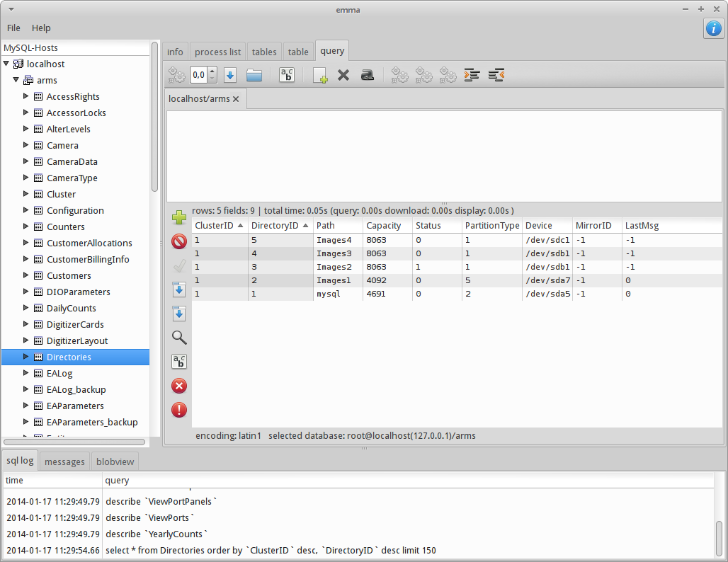This screenshot has width=728, height=562.
Task: Collapse the arms database node
Action: [x=16, y=80]
